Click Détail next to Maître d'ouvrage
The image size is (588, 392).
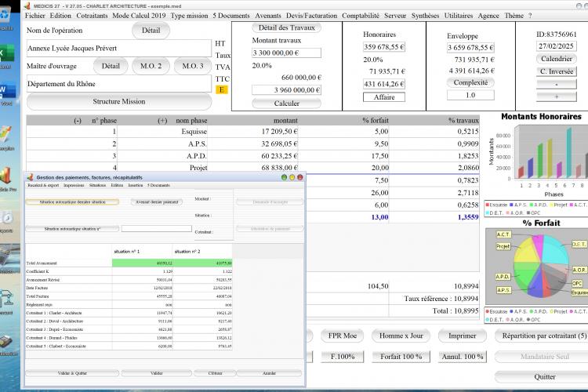click(111, 66)
